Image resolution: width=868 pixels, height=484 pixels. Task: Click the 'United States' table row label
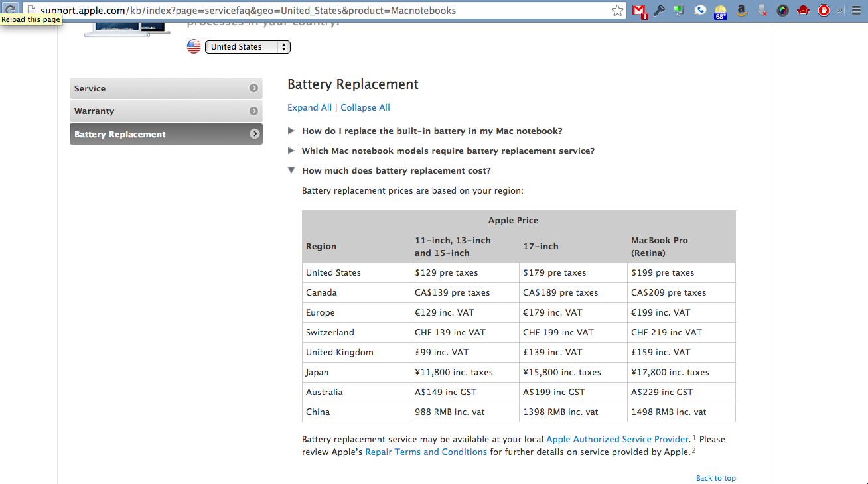[x=333, y=272]
